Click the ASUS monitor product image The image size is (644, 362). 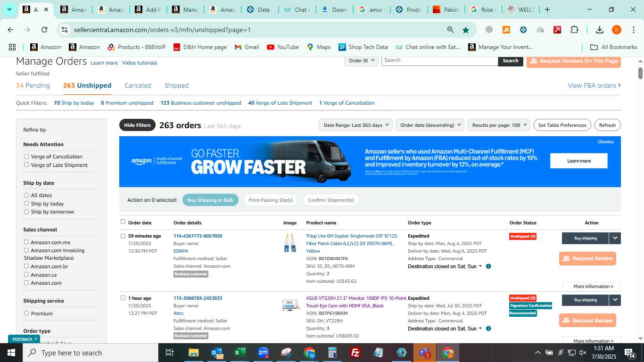coord(290,305)
